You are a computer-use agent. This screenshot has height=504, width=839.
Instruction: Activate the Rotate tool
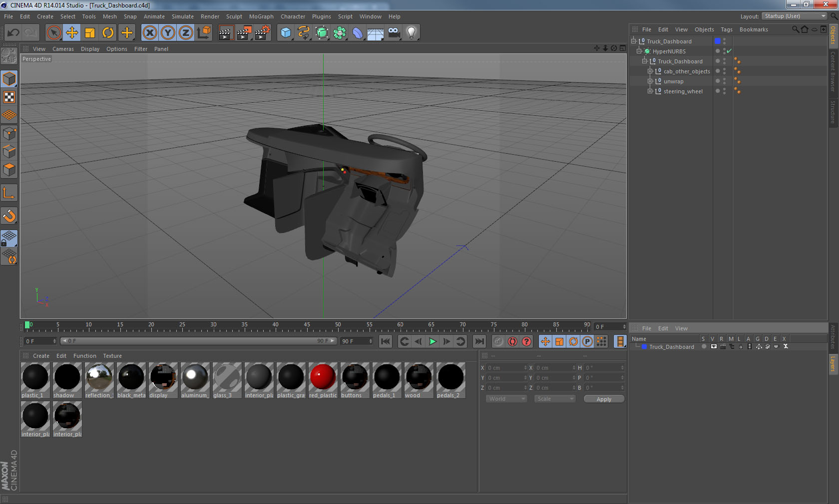108,33
